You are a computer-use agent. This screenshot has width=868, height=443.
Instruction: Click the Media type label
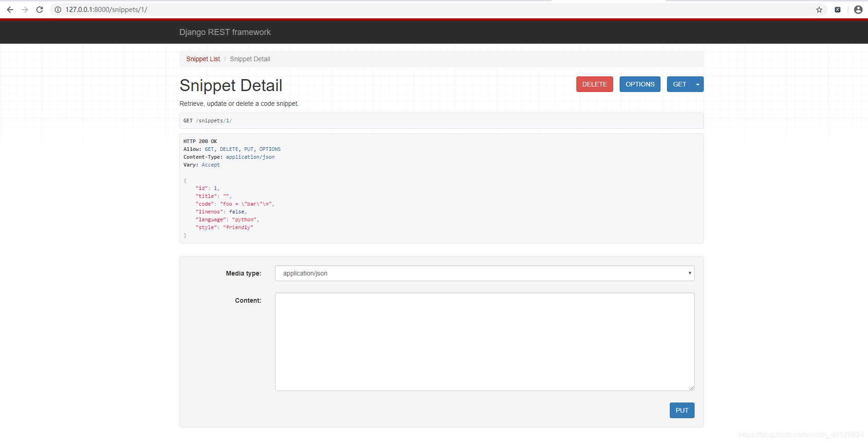(x=243, y=273)
